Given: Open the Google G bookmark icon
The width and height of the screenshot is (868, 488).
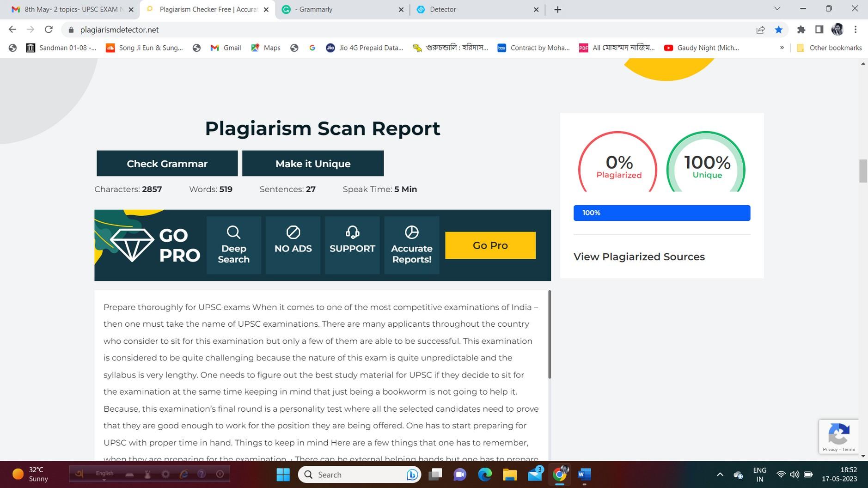Looking at the screenshot, I should click(312, 48).
